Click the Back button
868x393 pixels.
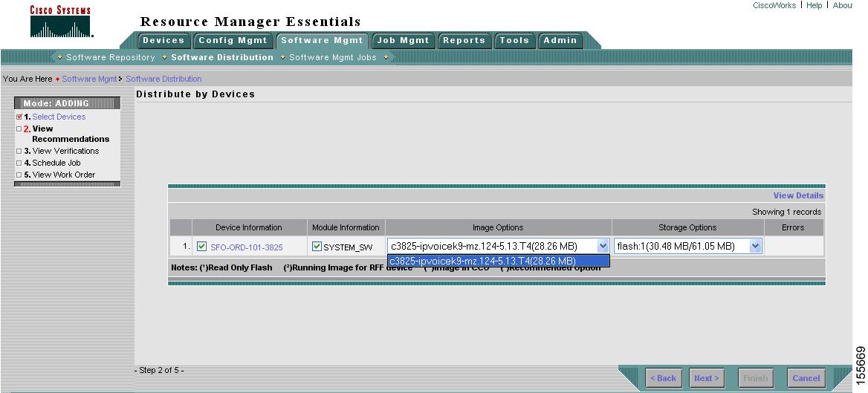coord(663,378)
